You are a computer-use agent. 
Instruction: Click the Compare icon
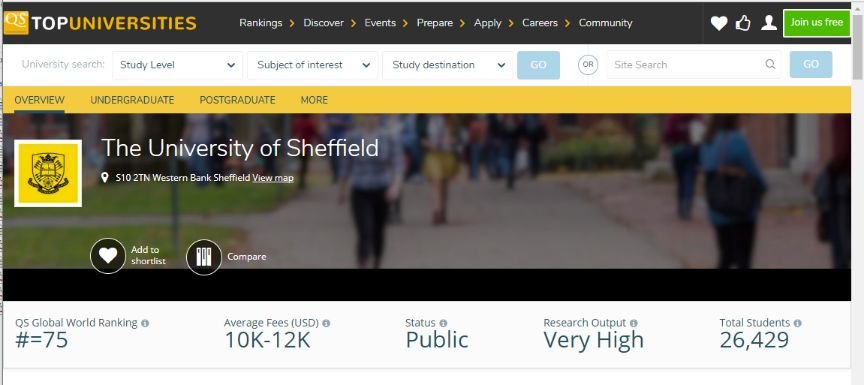click(x=204, y=257)
